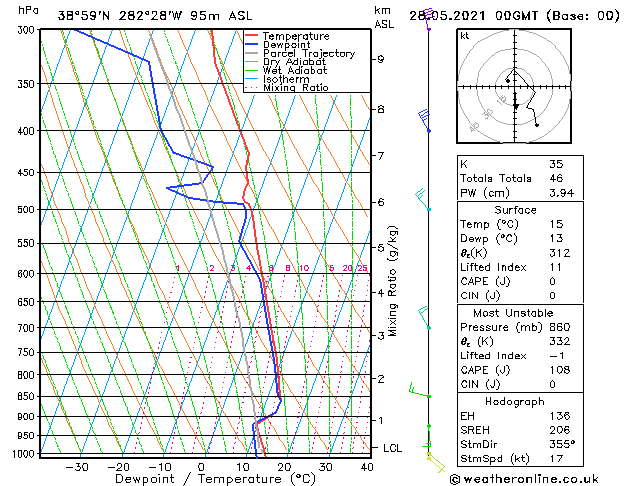Click the 850 hPa pressure axis label
The image size is (629, 486).
click(x=27, y=396)
